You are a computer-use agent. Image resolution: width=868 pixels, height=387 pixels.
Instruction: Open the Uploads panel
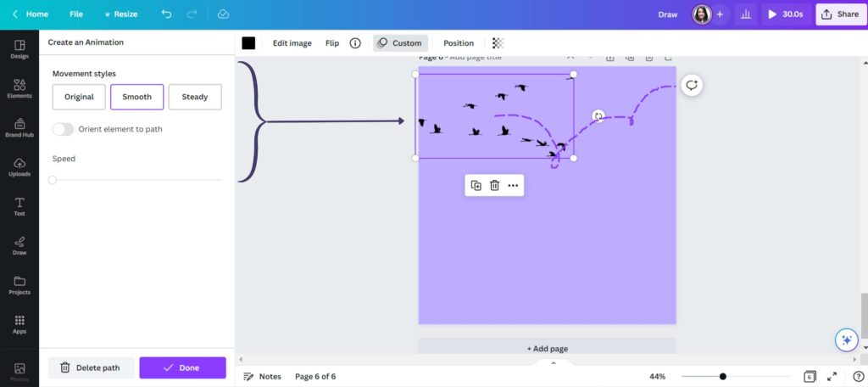pos(19,167)
